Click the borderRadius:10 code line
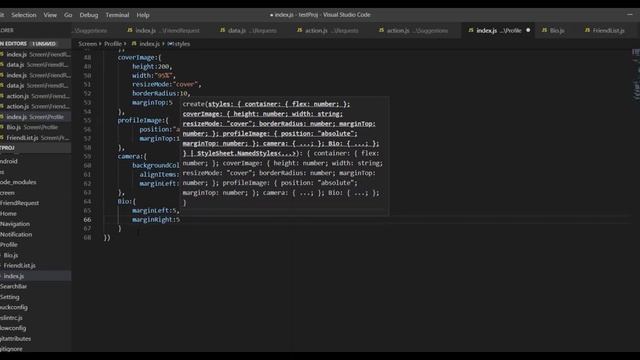The image size is (640, 360). [x=161, y=93]
